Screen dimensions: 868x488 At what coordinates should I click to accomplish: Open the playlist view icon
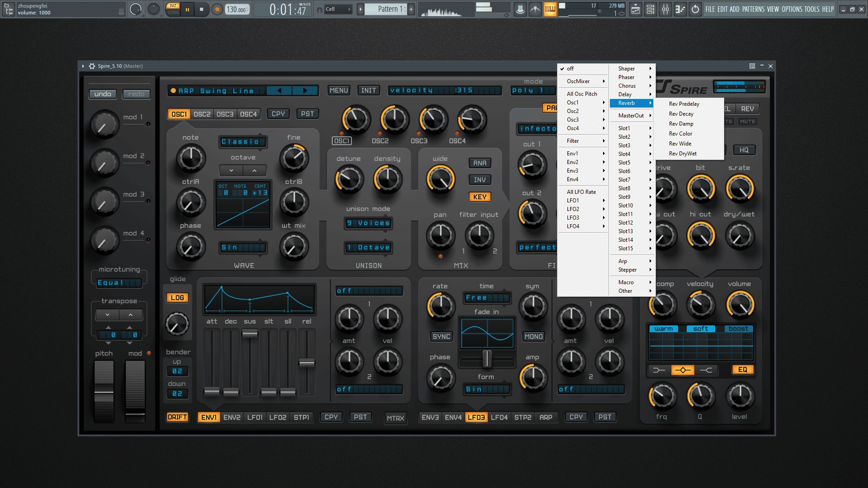(636, 9)
